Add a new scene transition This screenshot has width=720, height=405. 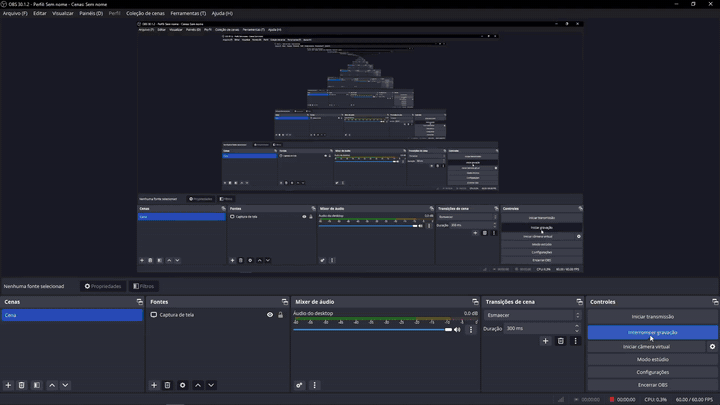(546, 341)
